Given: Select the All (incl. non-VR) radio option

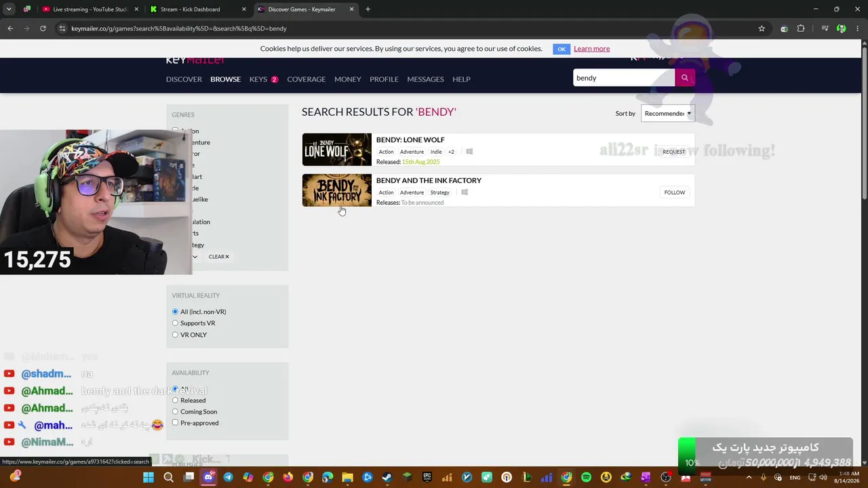Looking at the screenshot, I should point(175,312).
